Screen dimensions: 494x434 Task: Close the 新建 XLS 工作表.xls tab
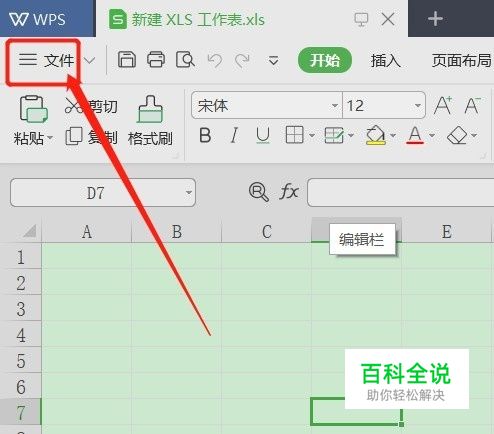pyautogui.click(x=388, y=19)
